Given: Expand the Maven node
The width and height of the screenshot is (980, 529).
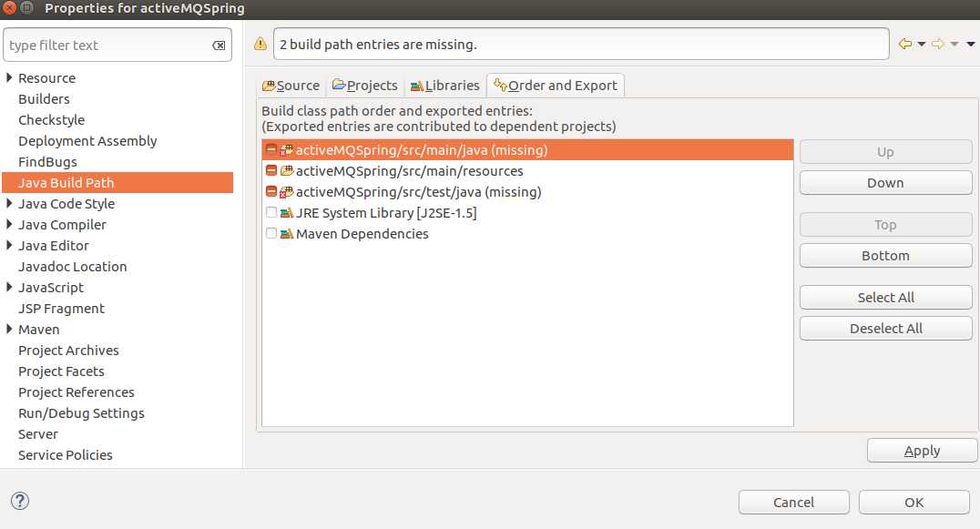Looking at the screenshot, I should [9, 329].
